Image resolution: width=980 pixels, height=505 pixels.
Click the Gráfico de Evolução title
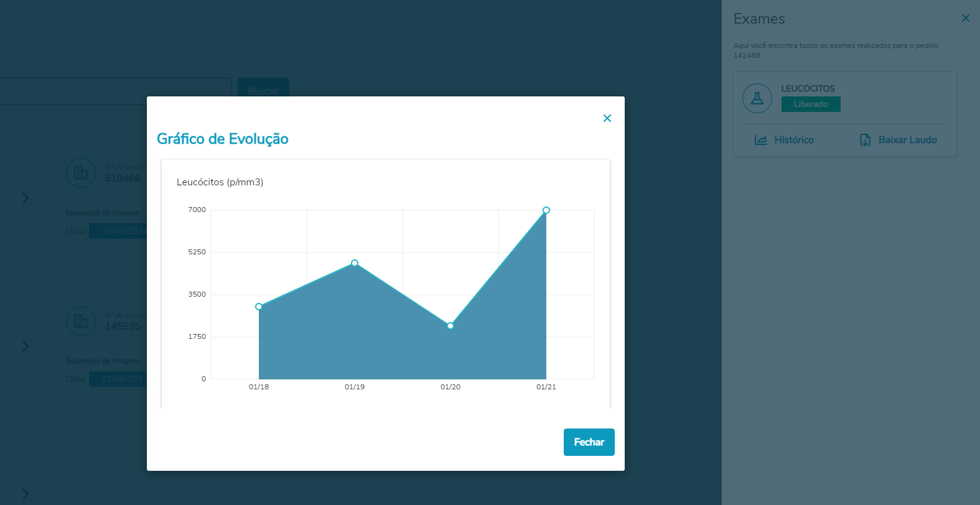click(223, 139)
